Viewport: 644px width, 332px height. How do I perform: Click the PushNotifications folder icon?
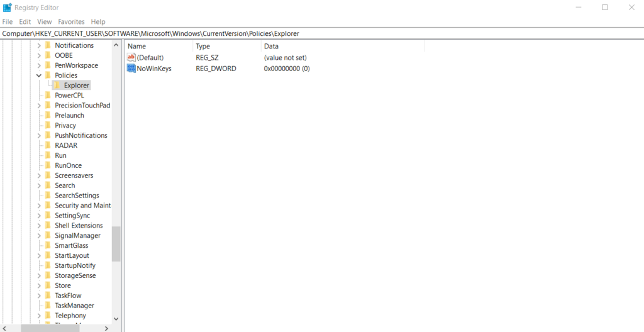click(x=48, y=135)
